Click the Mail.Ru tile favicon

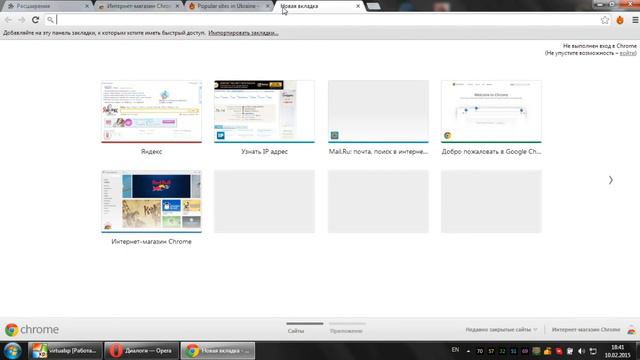[334, 135]
